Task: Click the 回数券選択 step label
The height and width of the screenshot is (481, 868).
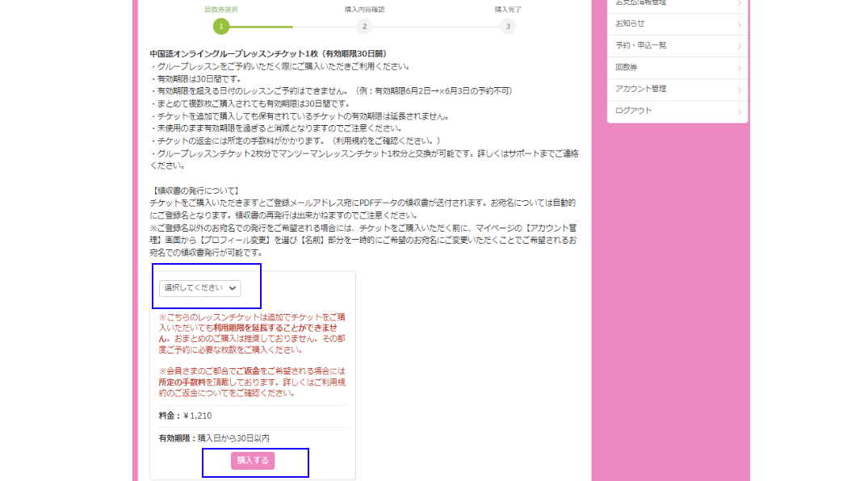Action: click(x=220, y=10)
